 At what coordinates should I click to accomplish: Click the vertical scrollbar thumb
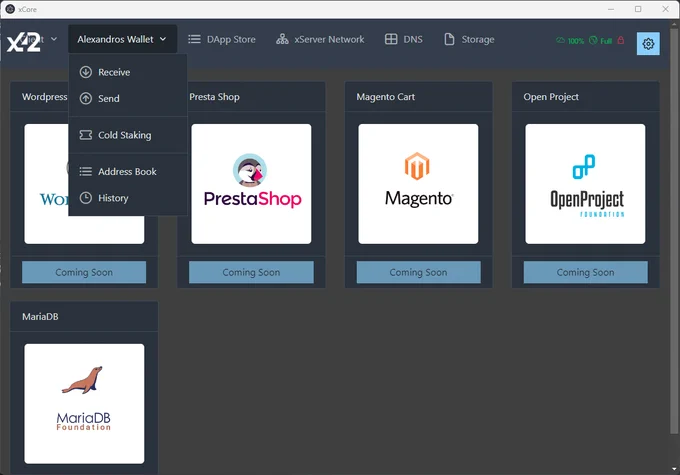coord(673,230)
